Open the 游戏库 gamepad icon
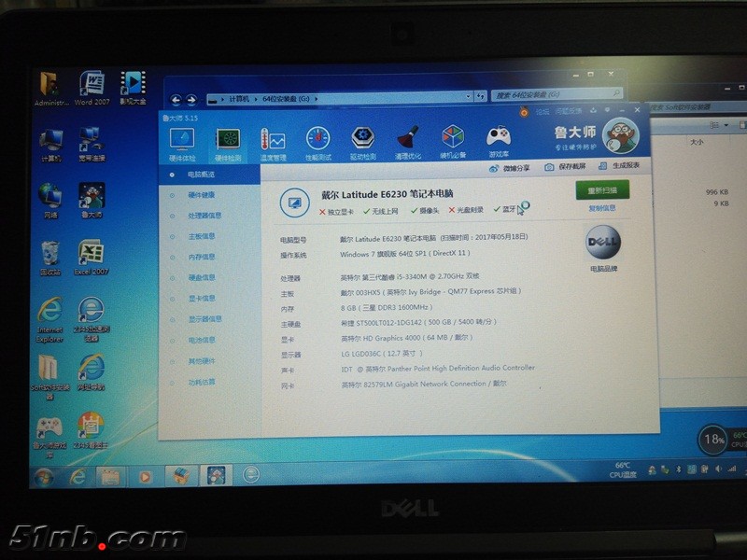This screenshot has height=560, width=747. point(499,142)
